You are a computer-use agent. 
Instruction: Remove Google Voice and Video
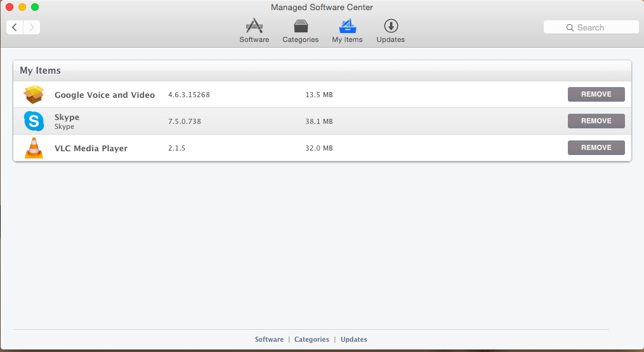click(x=596, y=94)
